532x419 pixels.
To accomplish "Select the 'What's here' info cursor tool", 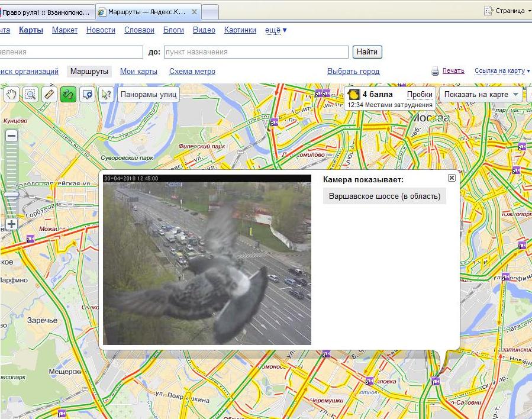I will pyautogui.click(x=106, y=95).
